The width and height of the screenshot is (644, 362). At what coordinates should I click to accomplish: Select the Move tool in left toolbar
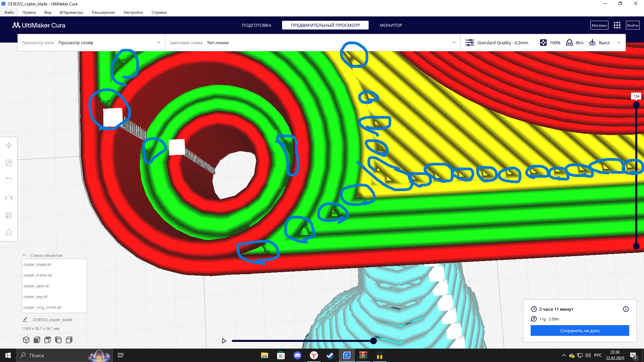point(9,145)
